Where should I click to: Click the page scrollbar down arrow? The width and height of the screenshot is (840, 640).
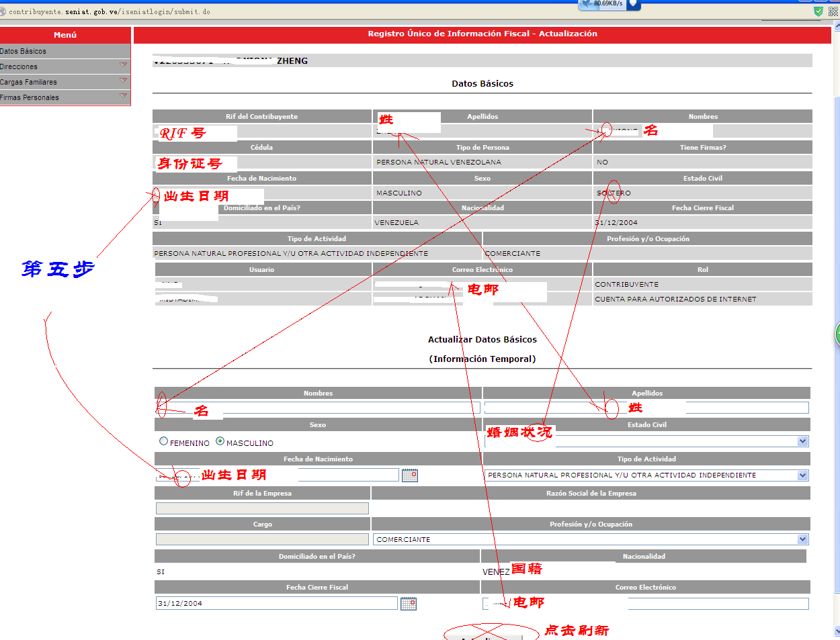point(837,631)
